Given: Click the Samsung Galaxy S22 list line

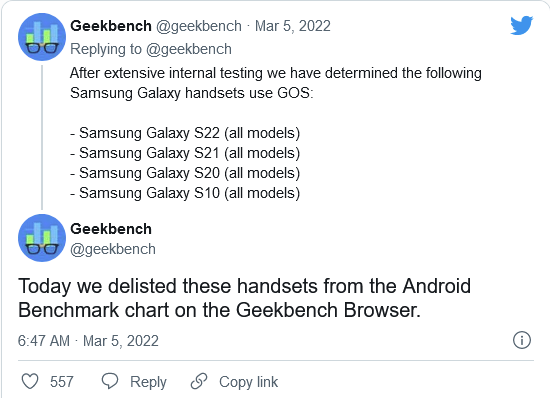Looking at the screenshot, I should tap(185, 133).
